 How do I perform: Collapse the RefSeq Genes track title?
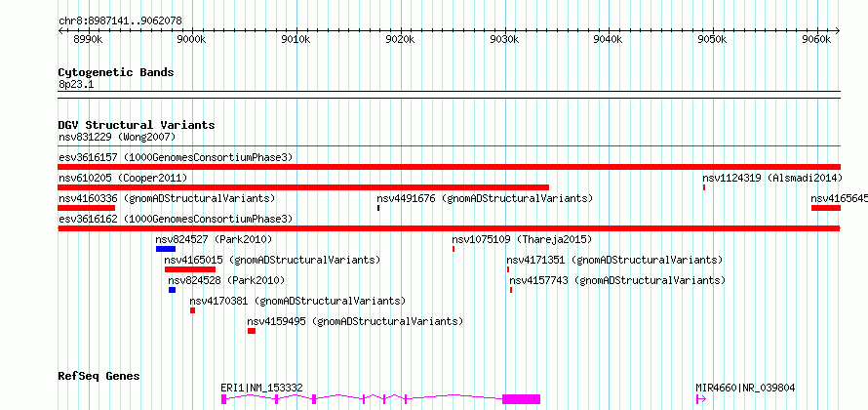tap(99, 376)
